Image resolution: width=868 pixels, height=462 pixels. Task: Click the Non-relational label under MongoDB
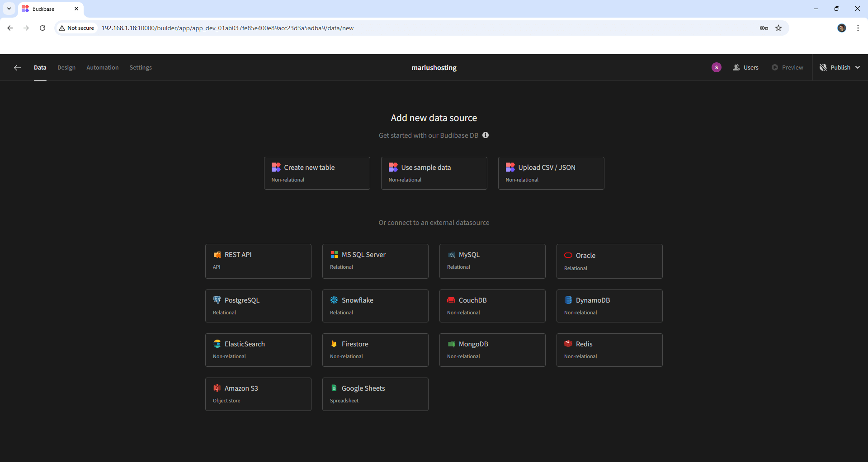(463, 356)
